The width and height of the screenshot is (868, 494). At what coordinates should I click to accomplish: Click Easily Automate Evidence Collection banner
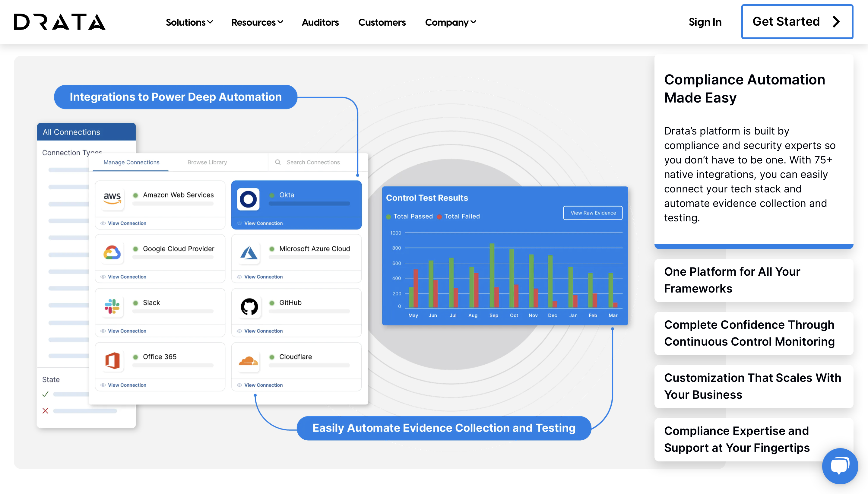(444, 428)
